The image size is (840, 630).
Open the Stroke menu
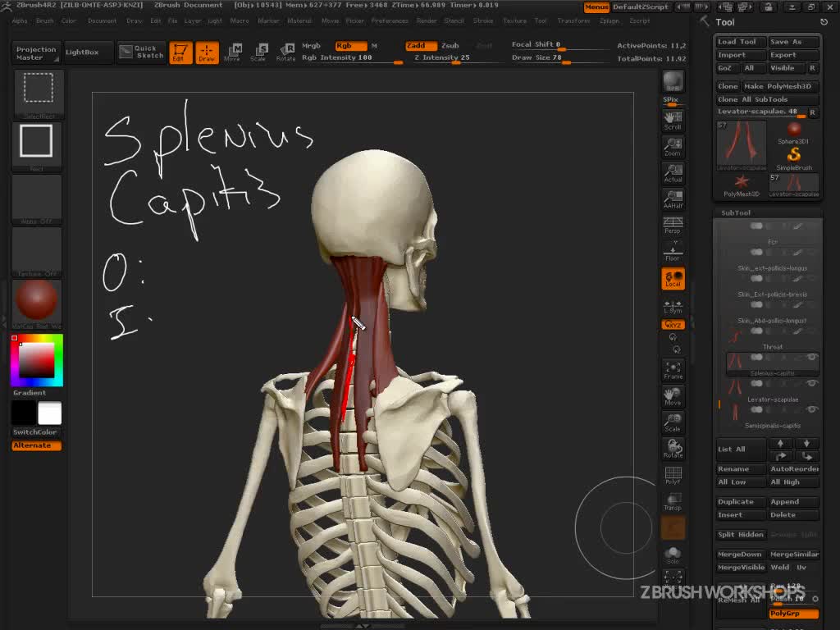pos(482,21)
